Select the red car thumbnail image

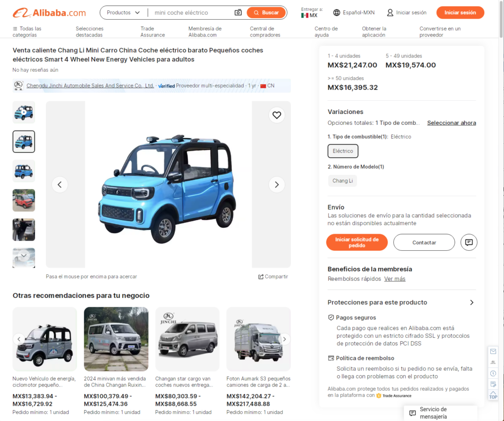pyautogui.click(x=24, y=200)
